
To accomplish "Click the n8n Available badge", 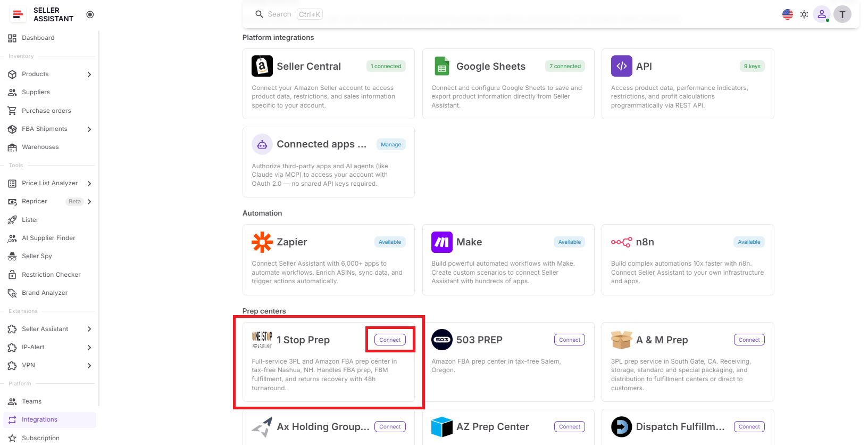I will (749, 242).
